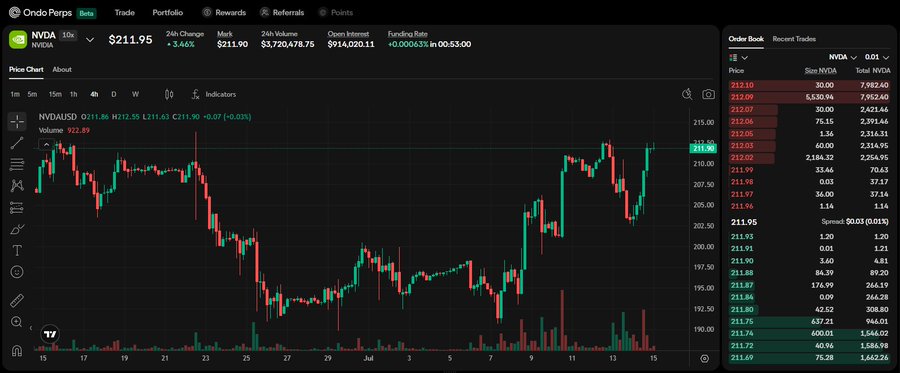Screen dimensions: 900x373
Task: Click the Size NVDA column header
Action: pos(820,71)
